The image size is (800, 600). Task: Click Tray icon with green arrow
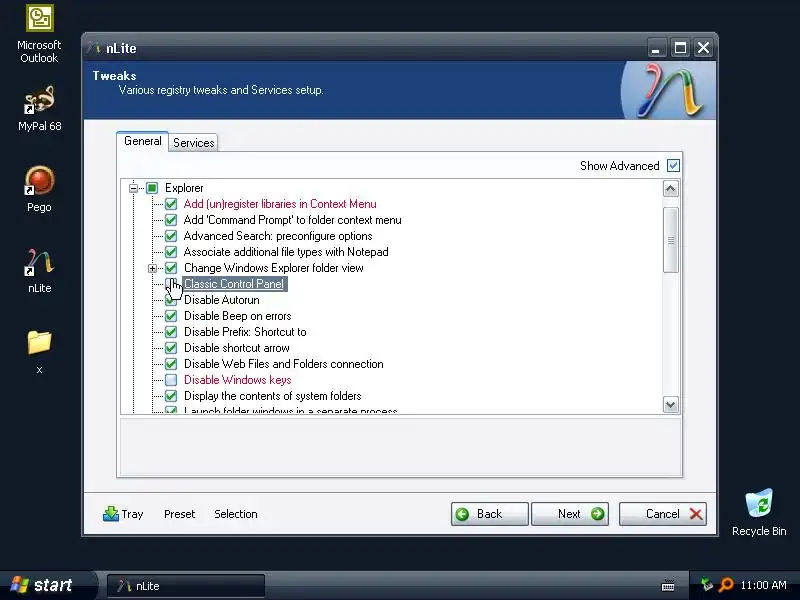click(x=111, y=514)
